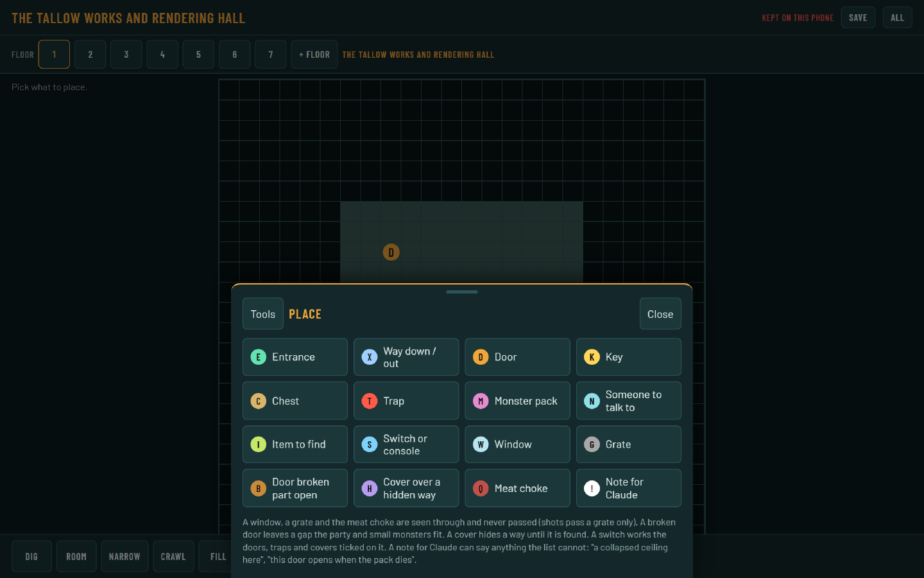
Task: Pick the Door marker in Place panel
Action: pos(517,357)
